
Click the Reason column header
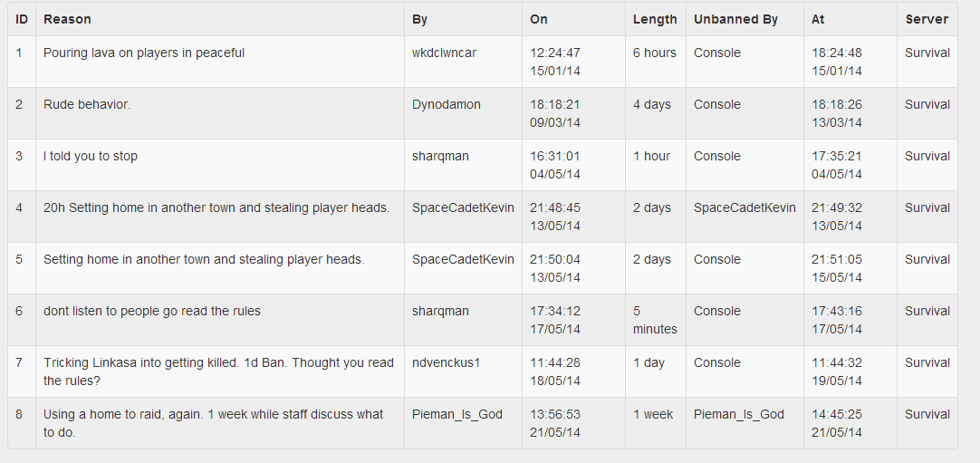tap(68, 19)
